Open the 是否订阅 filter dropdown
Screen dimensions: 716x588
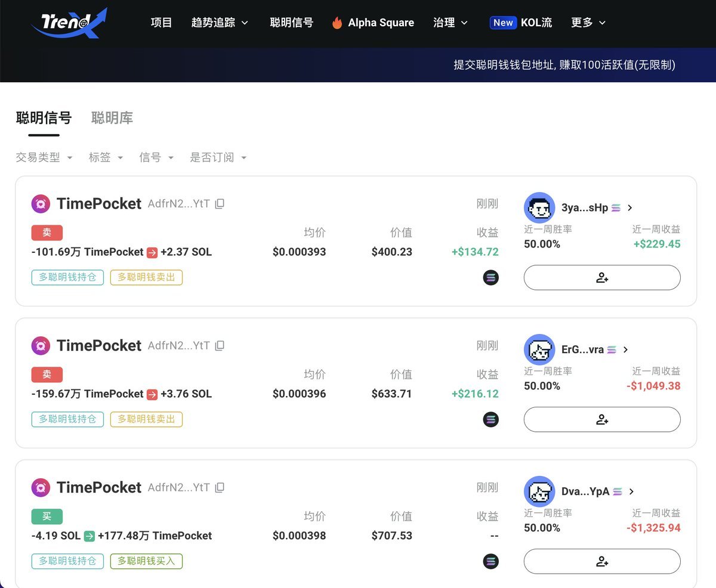click(x=218, y=157)
